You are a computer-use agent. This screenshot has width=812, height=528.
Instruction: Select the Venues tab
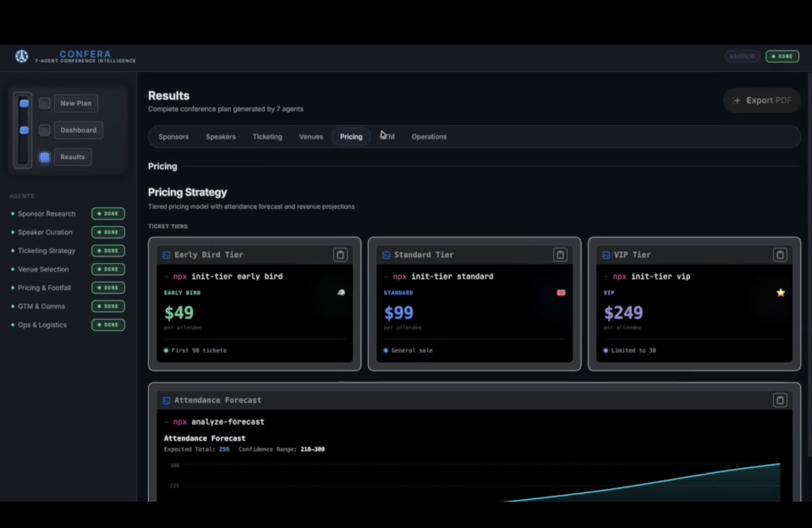(x=311, y=137)
